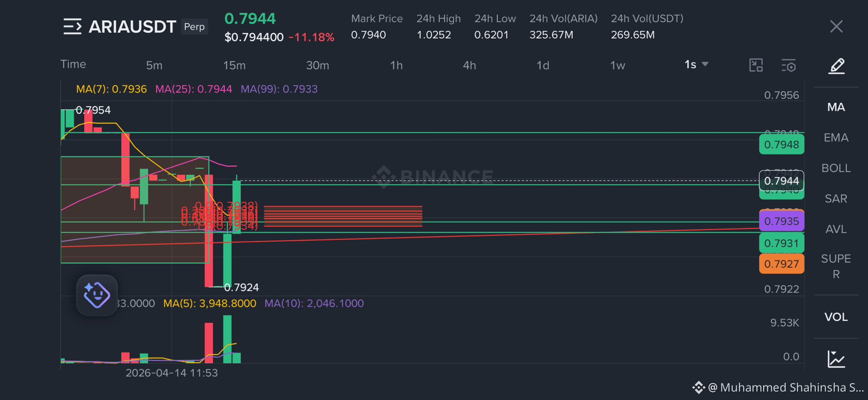Toggle the MA indicator
The width and height of the screenshot is (868, 400).
[x=836, y=107]
